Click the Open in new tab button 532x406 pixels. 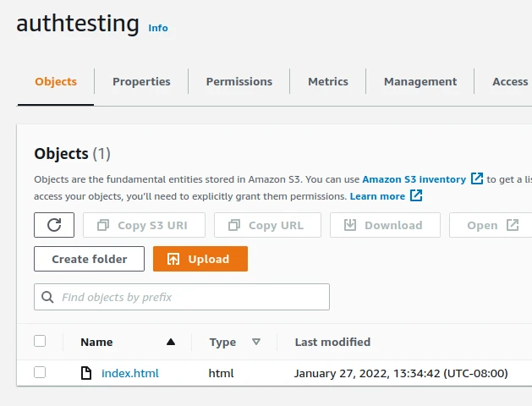492,225
